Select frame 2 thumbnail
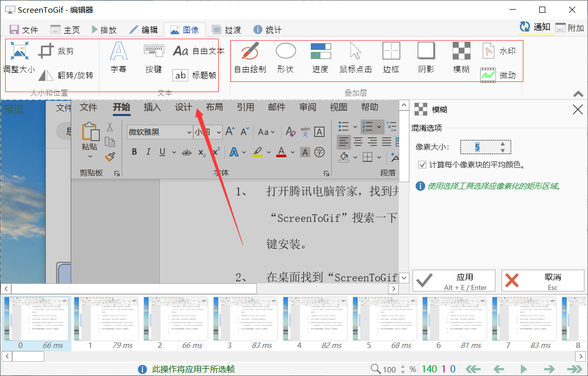Image resolution: width=588 pixels, height=376 pixels. (x=176, y=324)
